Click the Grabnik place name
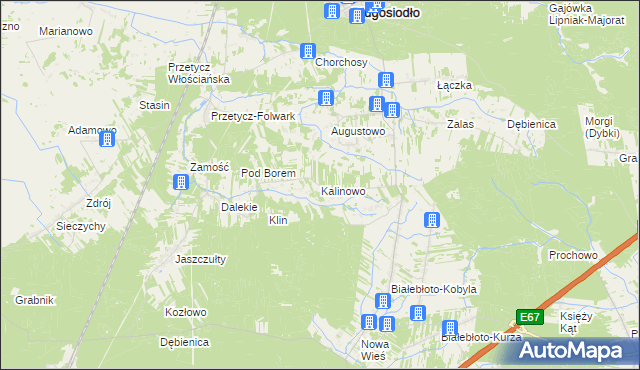 (x=34, y=300)
